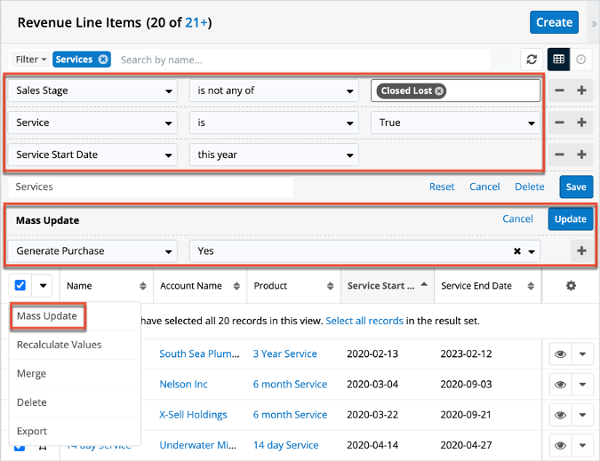This screenshot has width=600, height=461.
Task: Remove the Sales Stage filter row
Action: coord(558,91)
